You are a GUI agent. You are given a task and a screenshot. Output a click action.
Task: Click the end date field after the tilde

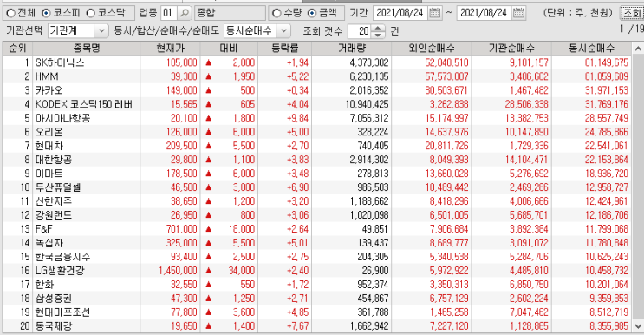[485, 13]
